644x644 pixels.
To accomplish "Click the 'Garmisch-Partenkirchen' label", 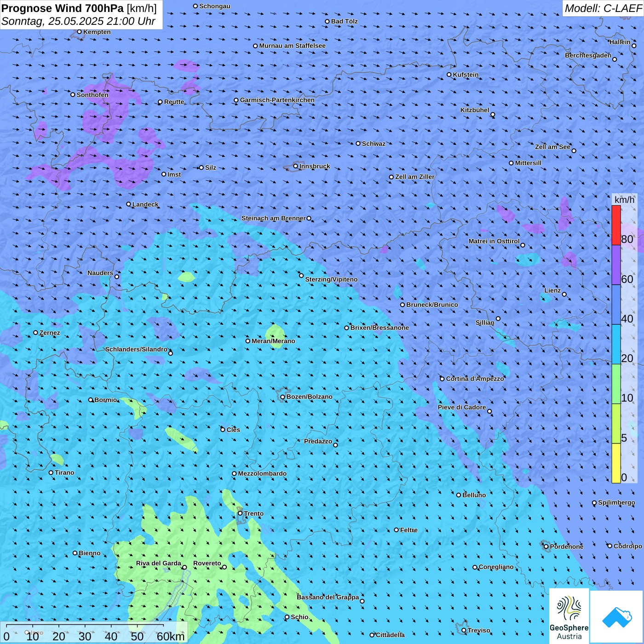I will [277, 100].
